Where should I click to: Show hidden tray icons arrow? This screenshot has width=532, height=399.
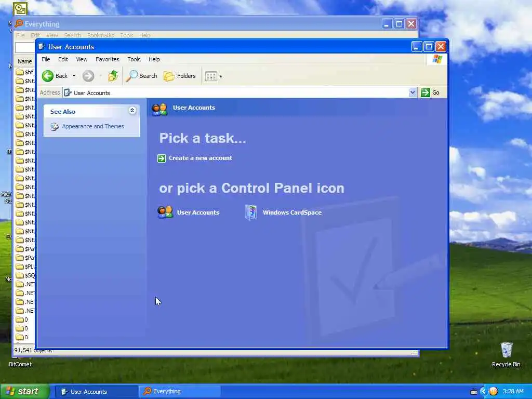pyautogui.click(x=484, y=392)
